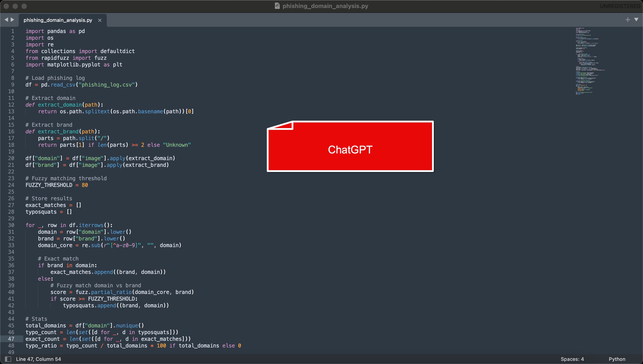
Task: Click line number 1 in gutter
Action: click(13, 31)
